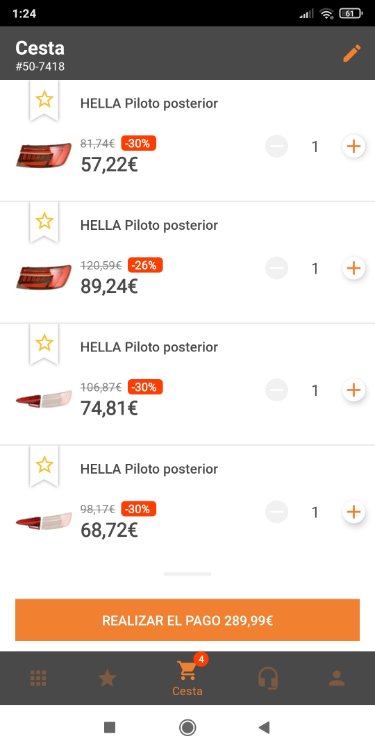
Task: Click REALIZAR EL PAGO 289,99€ button
Action: click(x=188, y=620)
